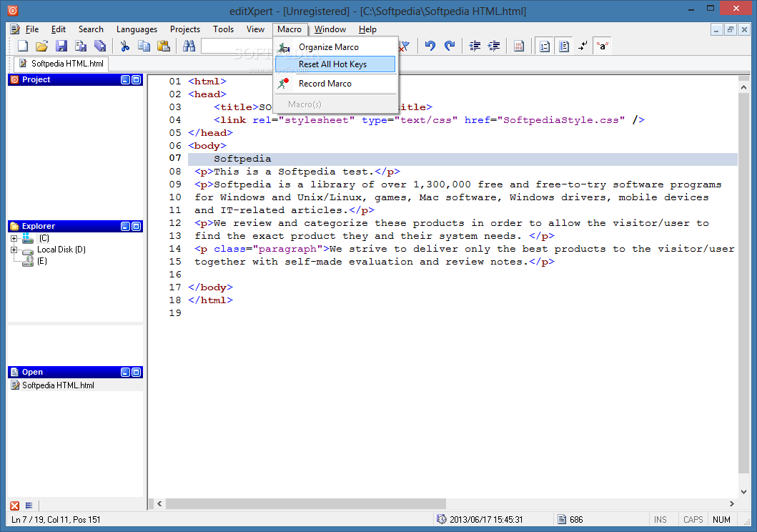
Task: Open the View menu
Action: tap(255, 29)
